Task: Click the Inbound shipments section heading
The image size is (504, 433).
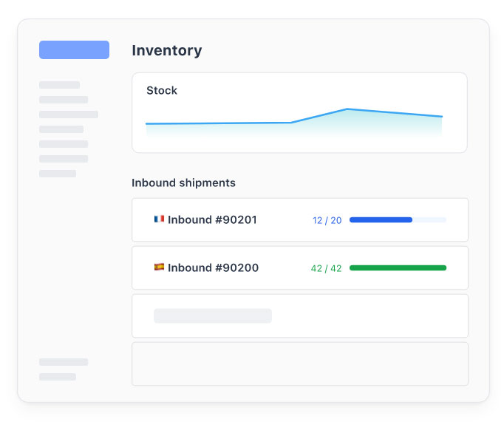Action: pos(183,183)
